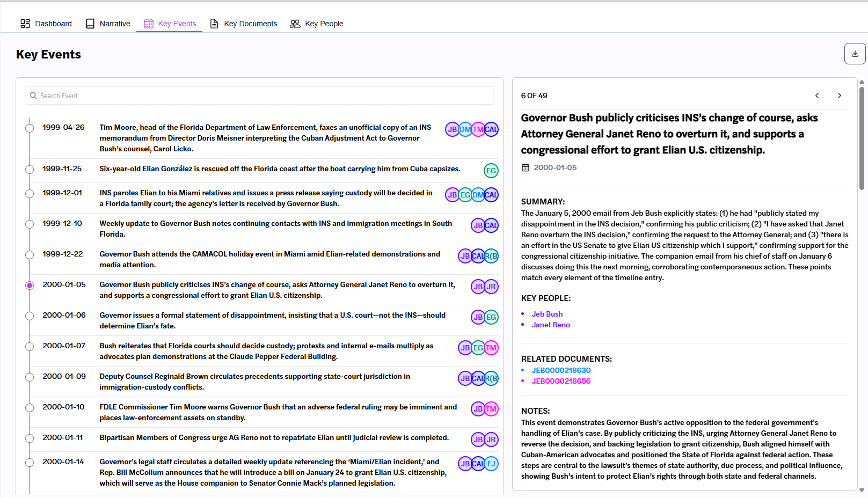868x498 pixels.
Task: Select the timeline radio for the 1999-12-01 event
Action: tap(30, 193)
